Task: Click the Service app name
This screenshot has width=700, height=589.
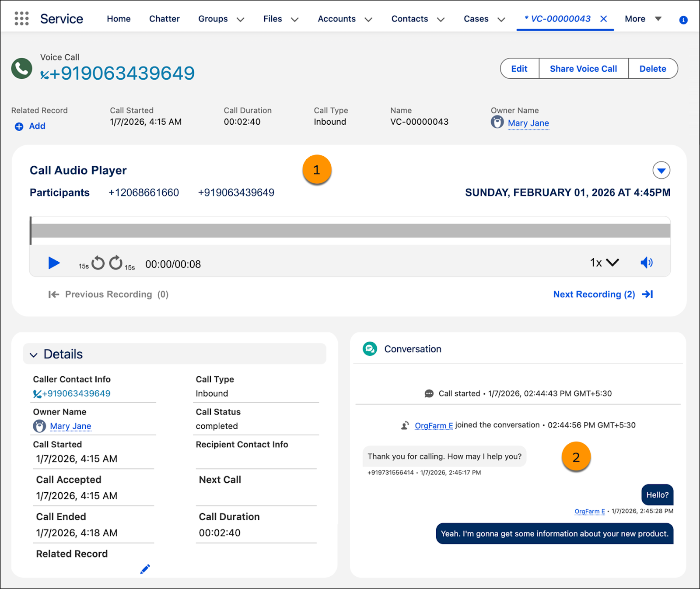Action: (62, 19)
